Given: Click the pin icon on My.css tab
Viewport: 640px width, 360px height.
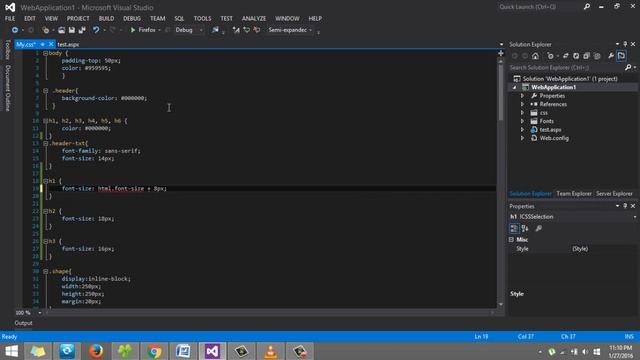Looking at the screenshot, I should (x=42, y=44).
